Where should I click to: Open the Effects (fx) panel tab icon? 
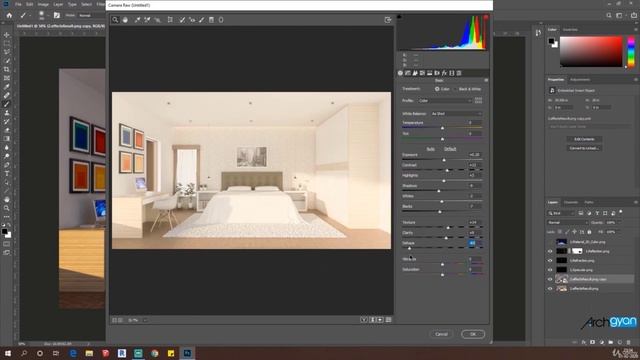pos(444,73)
